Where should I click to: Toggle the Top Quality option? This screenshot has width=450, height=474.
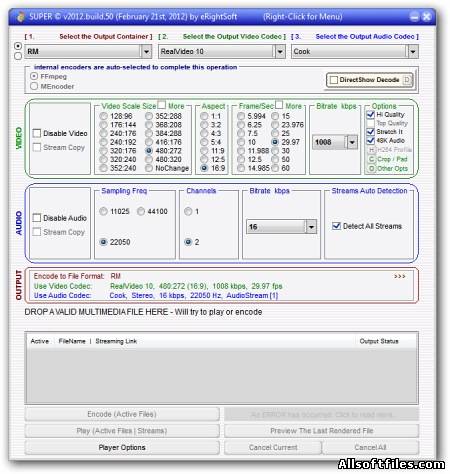pos(370,123)
